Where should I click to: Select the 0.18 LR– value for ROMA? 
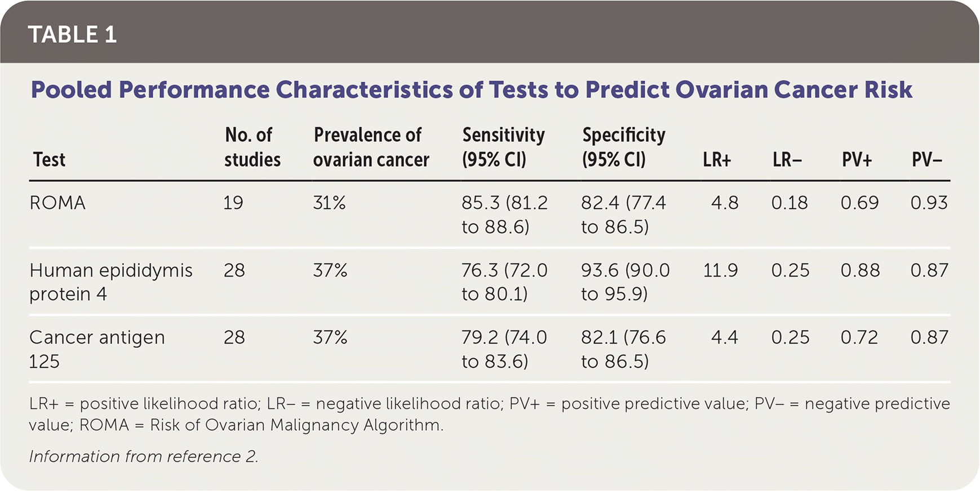pyautogui.click(x=789, y=203)
